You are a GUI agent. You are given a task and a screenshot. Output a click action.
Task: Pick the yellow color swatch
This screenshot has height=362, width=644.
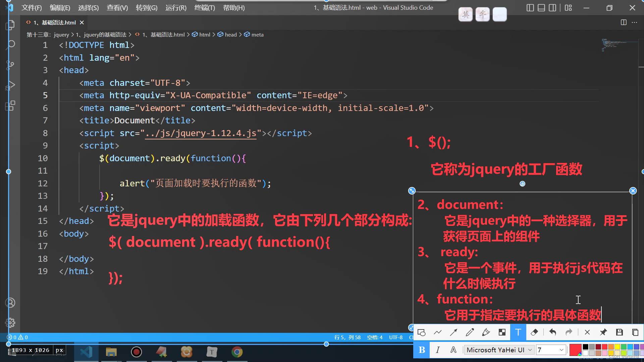point(617,347)
